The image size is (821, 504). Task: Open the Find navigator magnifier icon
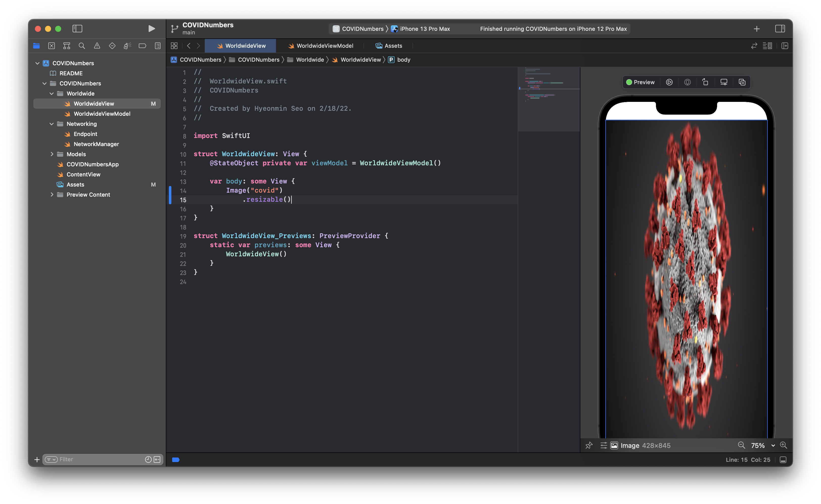pyautogui.click(x=82, y=46)
